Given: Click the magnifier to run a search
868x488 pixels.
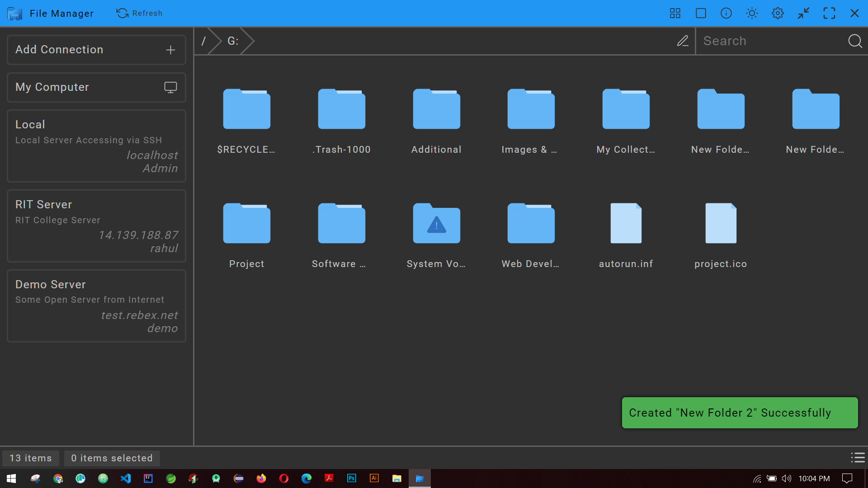Looking at the screenshot, I should point(855,41).
